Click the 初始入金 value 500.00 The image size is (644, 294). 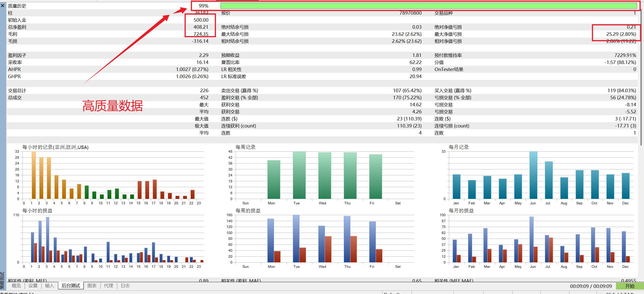coord(201,20)
